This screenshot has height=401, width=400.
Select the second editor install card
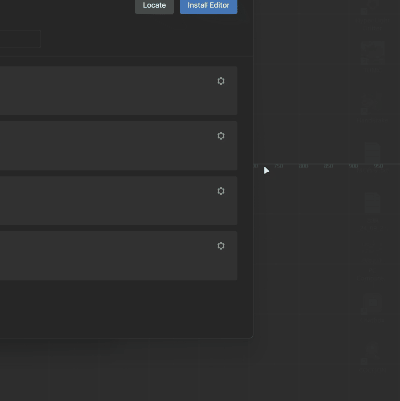[x=118, y=146]
